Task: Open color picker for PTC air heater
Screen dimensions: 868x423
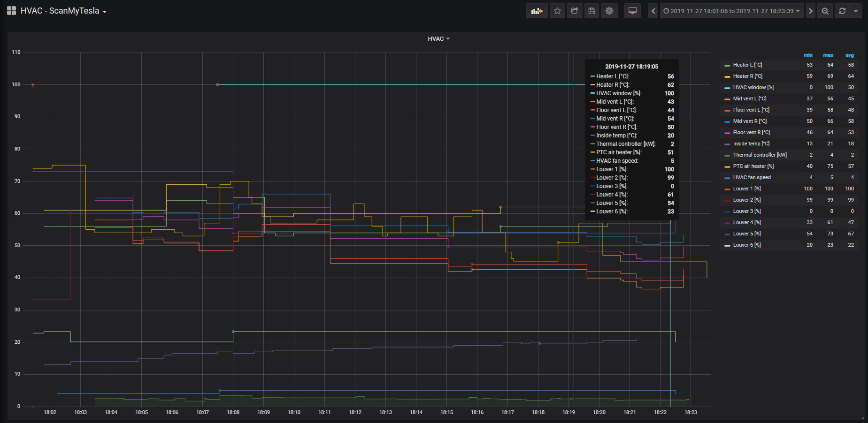Action: pyautogui.click(x=727, y=166)
